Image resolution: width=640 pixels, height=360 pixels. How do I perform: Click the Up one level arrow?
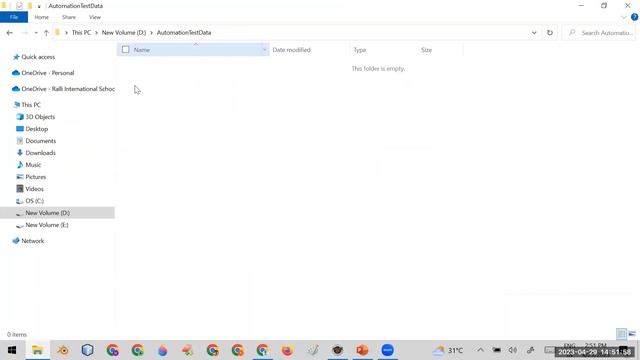[46, 33]
